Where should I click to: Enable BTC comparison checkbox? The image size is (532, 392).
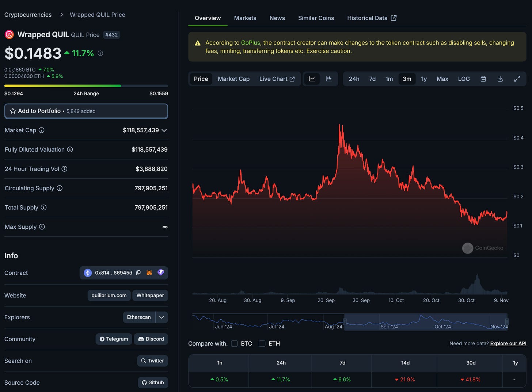tap(234, 343)
